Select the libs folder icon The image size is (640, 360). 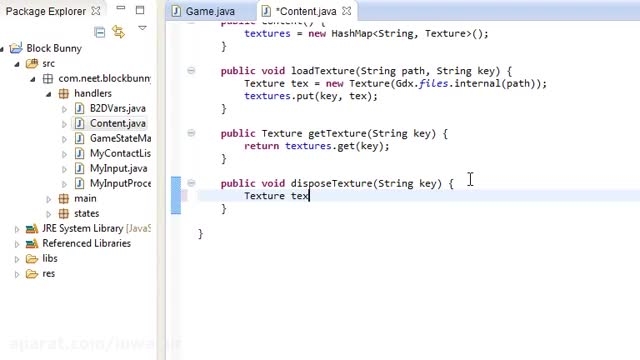point(32,259)
